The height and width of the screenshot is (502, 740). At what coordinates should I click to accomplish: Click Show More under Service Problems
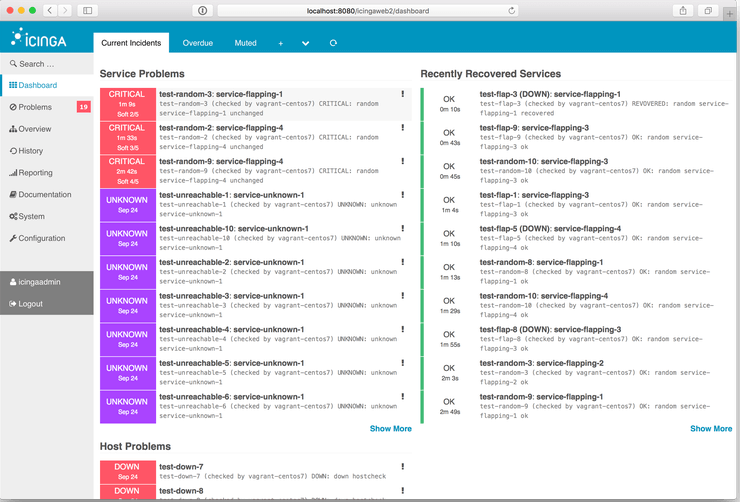391,428
